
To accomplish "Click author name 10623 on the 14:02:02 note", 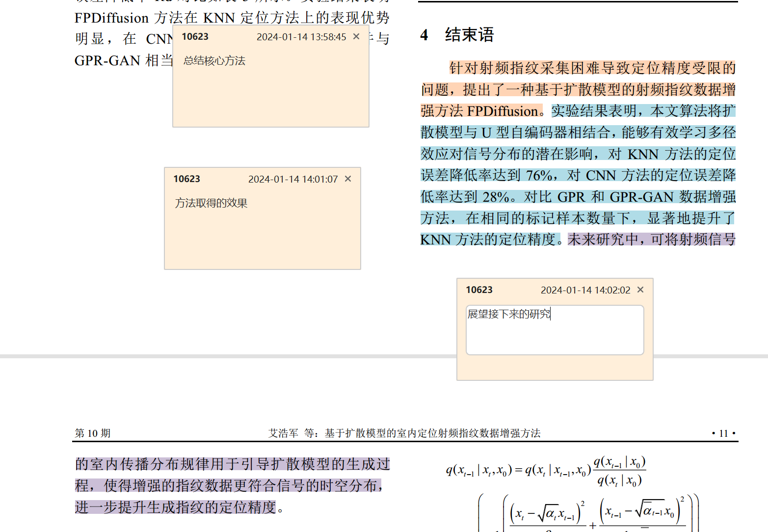I will 479,290.
